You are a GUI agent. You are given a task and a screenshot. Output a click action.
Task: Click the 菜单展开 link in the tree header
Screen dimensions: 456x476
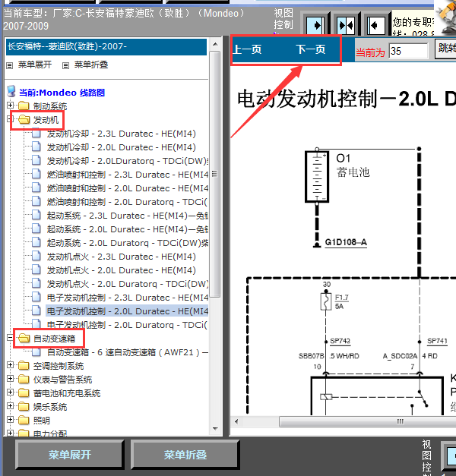(x=35, y=65)
